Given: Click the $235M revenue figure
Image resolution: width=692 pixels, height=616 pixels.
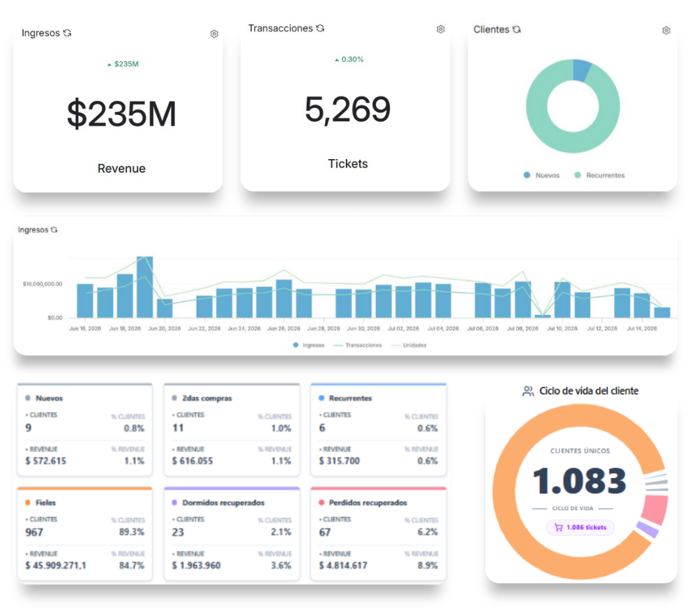Looking at the screenshot, I should (x=121, y=114).
